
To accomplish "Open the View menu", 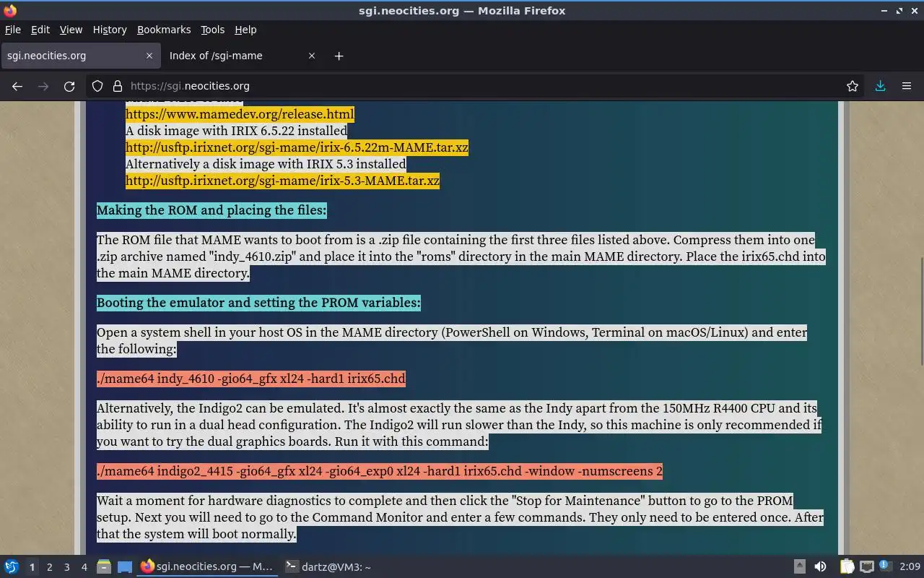I will [71, 30].
